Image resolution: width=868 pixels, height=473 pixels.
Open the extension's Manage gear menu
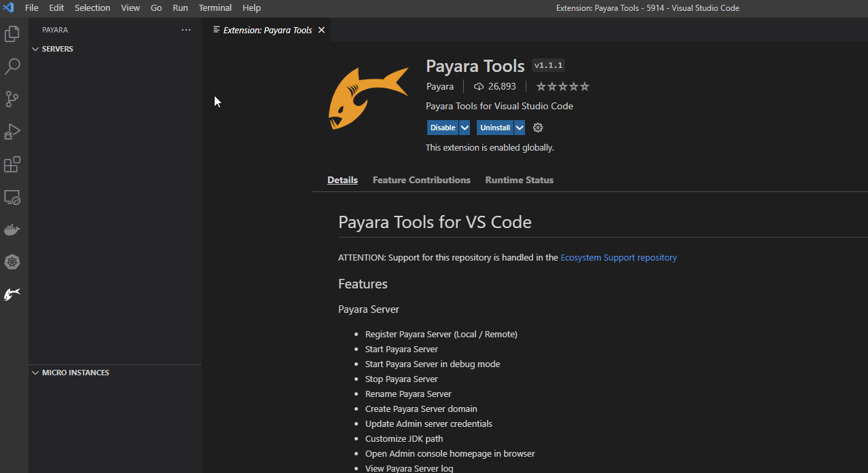pyautogui.click(x=537, y=127)
